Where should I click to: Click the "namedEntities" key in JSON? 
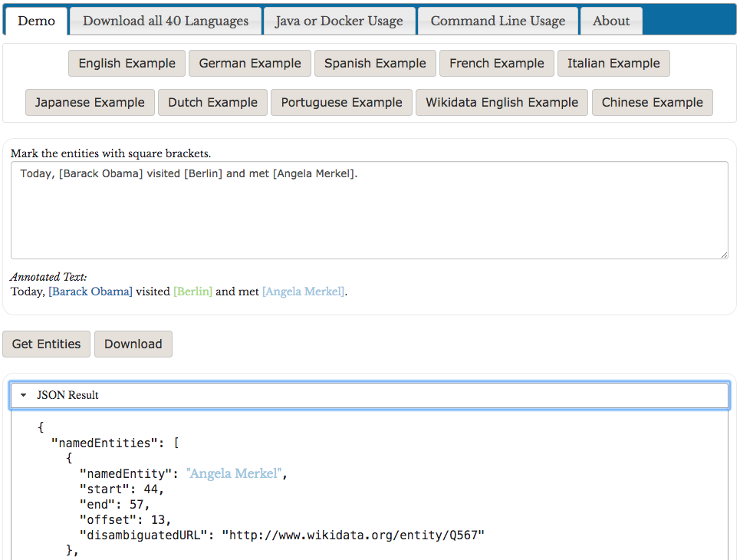point(104,443)
